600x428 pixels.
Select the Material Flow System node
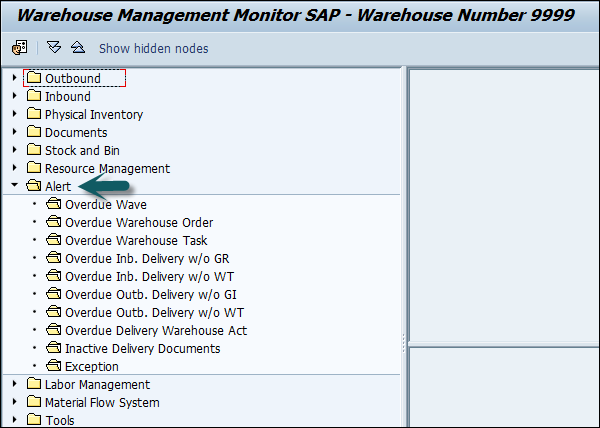click(102, 403)
